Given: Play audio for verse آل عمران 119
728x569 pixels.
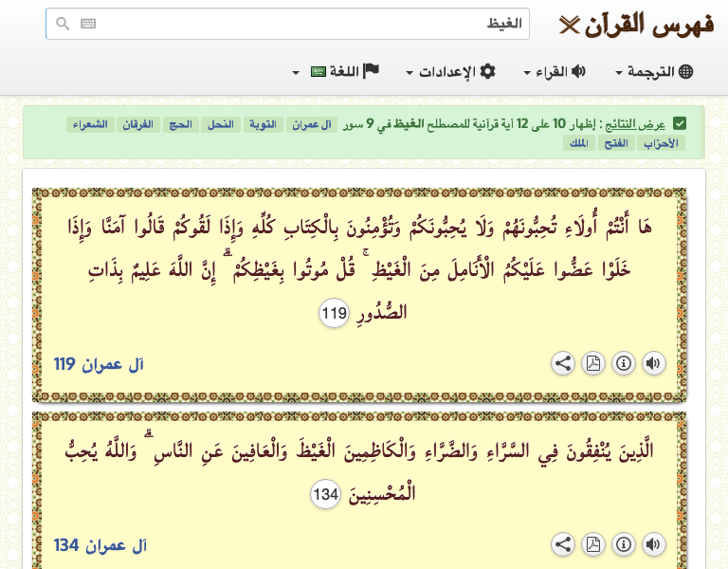Looking at the screenshot, I should 653,363.
